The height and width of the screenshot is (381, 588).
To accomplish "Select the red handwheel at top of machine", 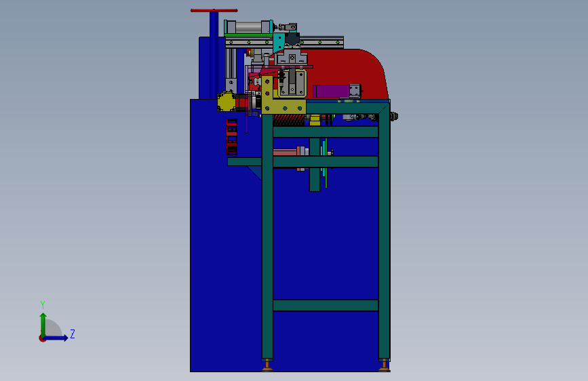I will click(x=214, y=10).
